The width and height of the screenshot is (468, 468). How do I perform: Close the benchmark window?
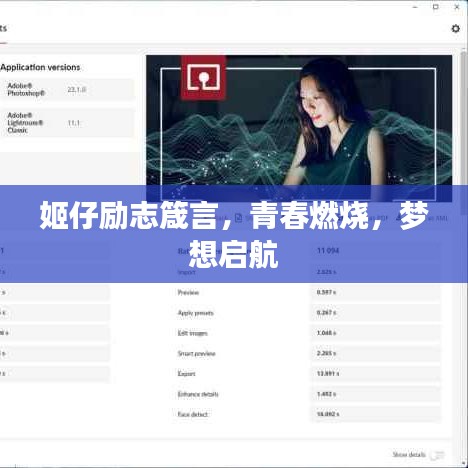pyautogui.click(x=457, y=7)
